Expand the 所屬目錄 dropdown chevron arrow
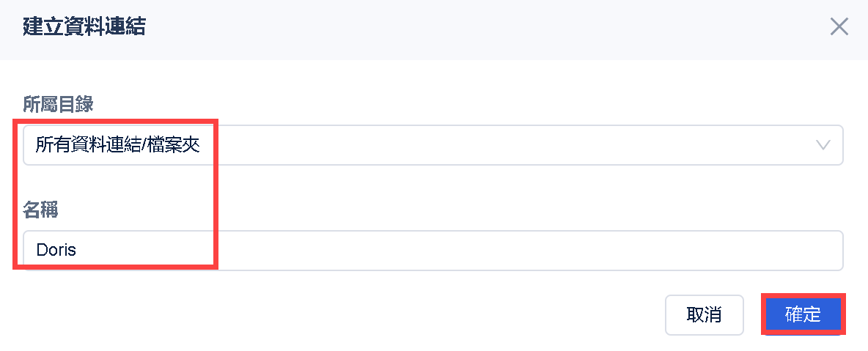The width and height of the screenshot is (868, 351). pyautogui.click(x=823, y=145)
